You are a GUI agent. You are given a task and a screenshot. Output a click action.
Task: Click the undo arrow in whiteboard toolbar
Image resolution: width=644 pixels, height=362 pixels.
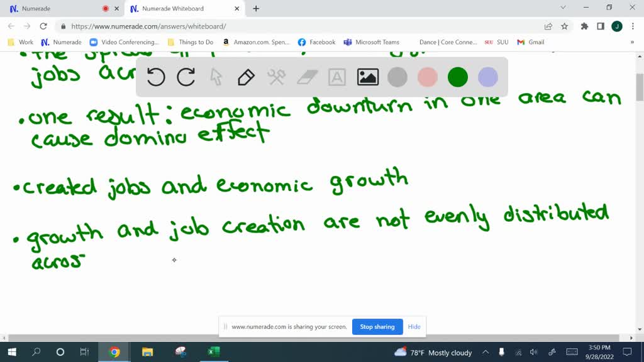[x=156, y=77]
